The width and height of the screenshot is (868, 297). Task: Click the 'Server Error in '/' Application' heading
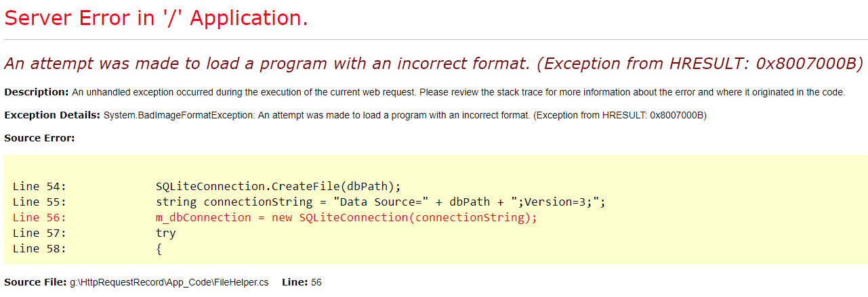pyautogui.click(x=157, y=18)
